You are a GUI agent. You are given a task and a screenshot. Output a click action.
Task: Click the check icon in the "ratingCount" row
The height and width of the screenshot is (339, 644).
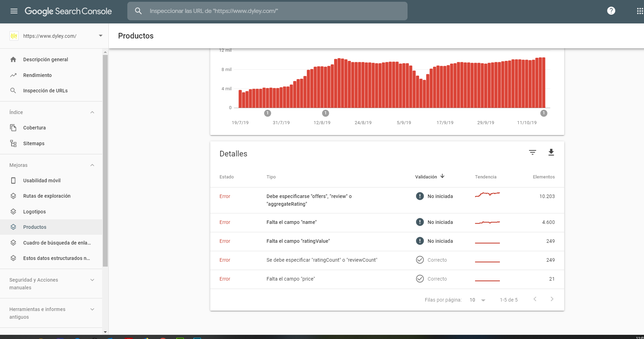pos(420,260)
